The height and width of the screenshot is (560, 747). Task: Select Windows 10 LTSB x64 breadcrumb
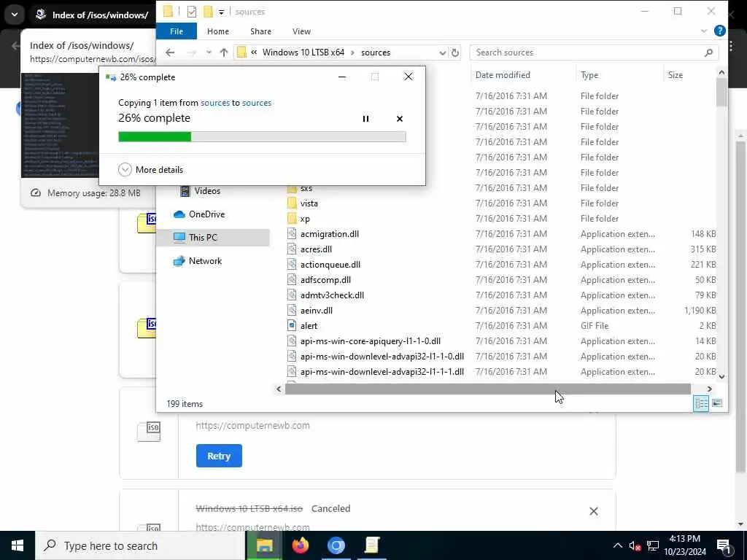pyautogui.click(x=303, y=52)
